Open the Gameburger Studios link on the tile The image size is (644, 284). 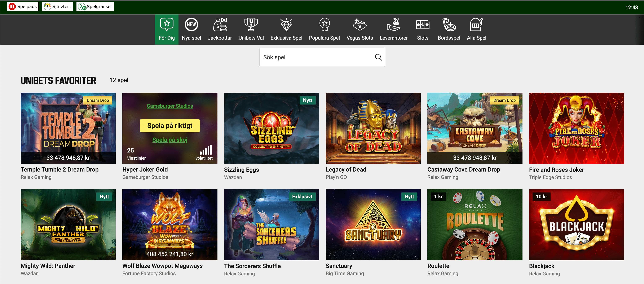pyautogui.click(x=170, y=106)
